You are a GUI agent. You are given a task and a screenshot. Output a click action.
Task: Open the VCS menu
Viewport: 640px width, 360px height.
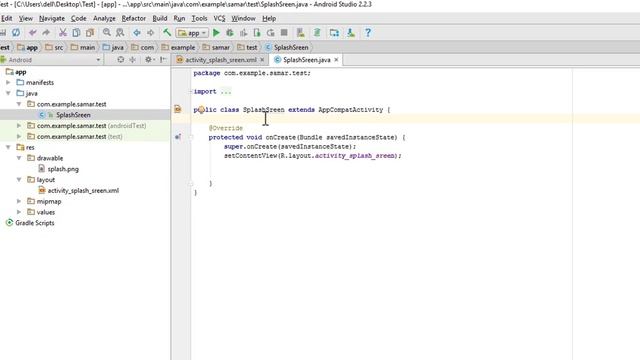pyautogui.click(x=219, y=18)
